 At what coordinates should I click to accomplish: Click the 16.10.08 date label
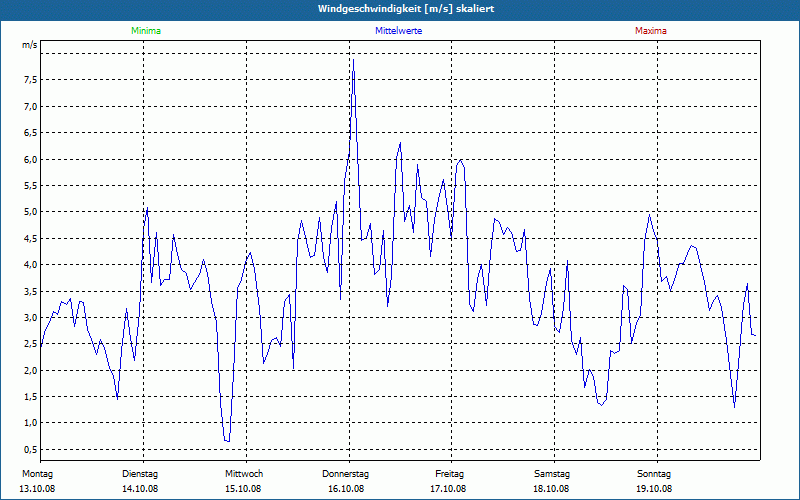[x=346, y=489]
